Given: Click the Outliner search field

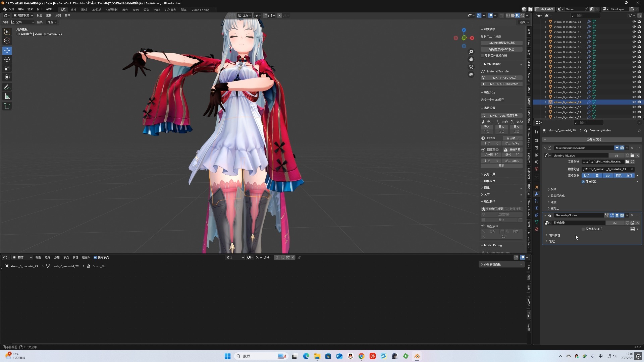Looking at the screenshot, I should point(585,15).
